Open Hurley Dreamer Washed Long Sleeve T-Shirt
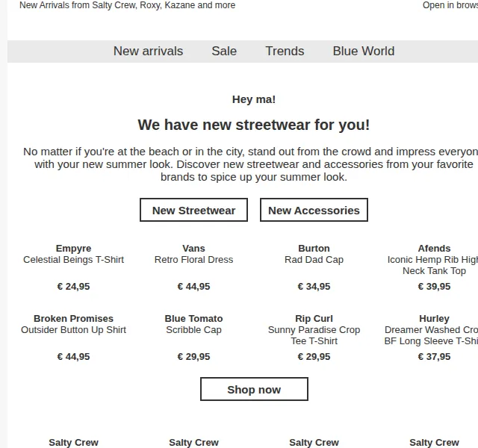478x448 pixels. coord(432,335)
